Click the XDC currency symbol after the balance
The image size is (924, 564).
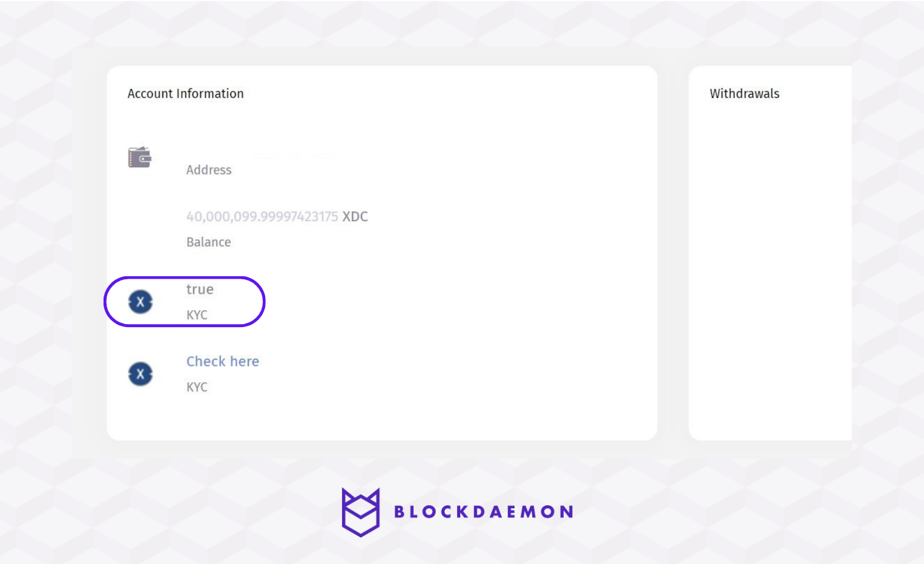[x=355, y=217]
